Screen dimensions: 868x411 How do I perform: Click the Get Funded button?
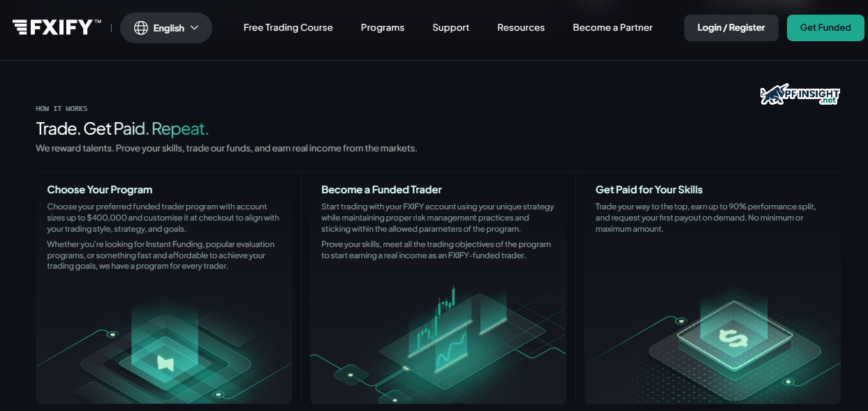pyautogui.click(x=825, y=28)
